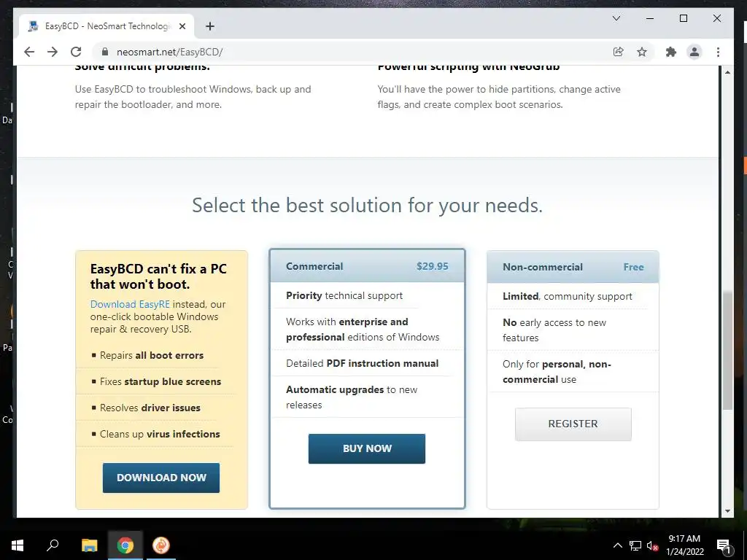The height and width of the screenshot is (560, 747).
Task: Click the BUY NOW button
Action: 367,448
